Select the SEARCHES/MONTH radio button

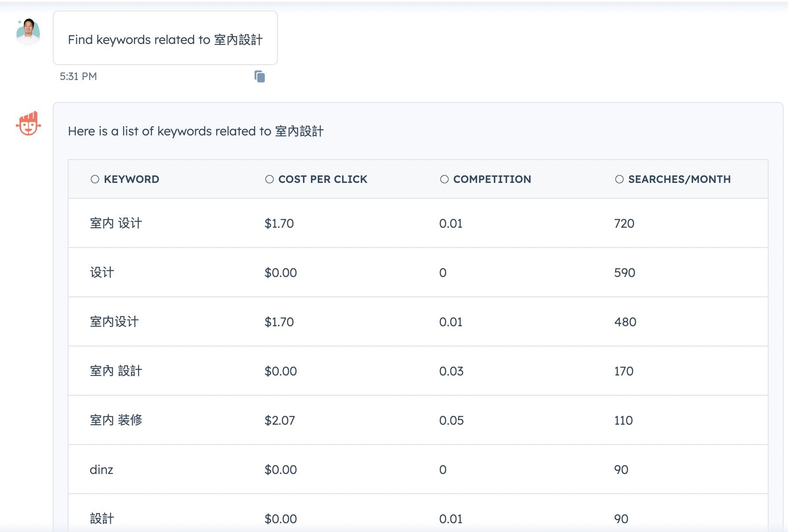tap(619, 179)
